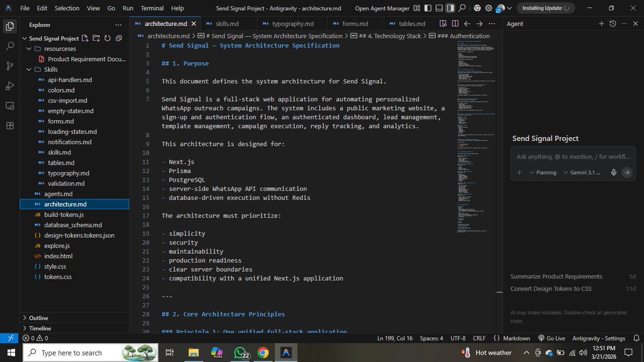Click the Installing Update button
Viewport: 644px width, 362px height.
click(x=545, y=8)
